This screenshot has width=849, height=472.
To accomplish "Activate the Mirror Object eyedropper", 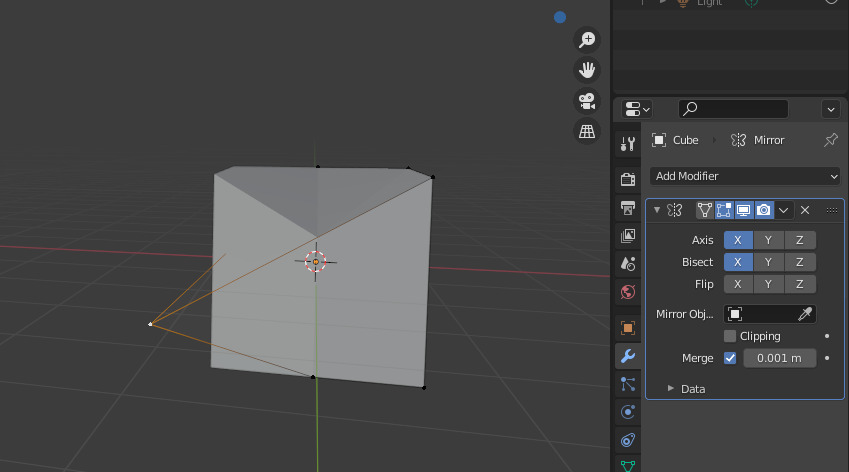I will click(x=805, y=314).
